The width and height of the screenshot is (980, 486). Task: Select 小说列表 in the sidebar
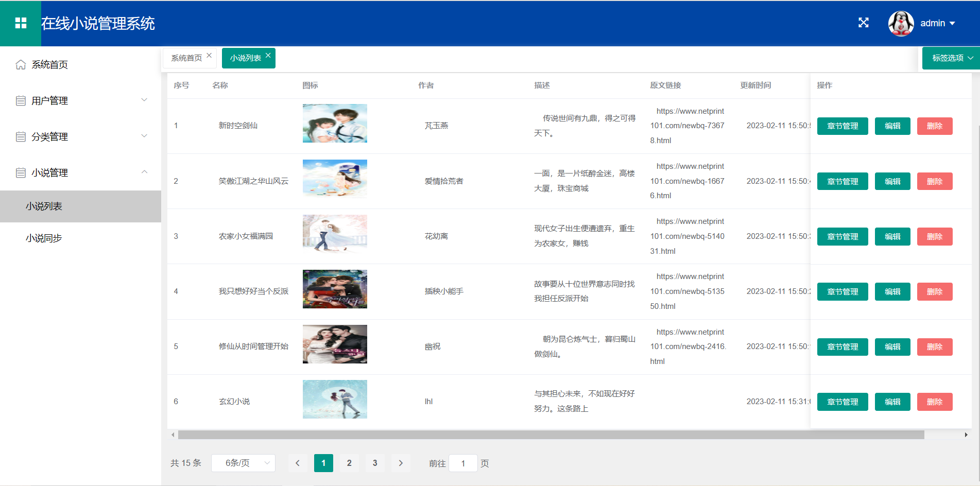(x=80, y=206)
